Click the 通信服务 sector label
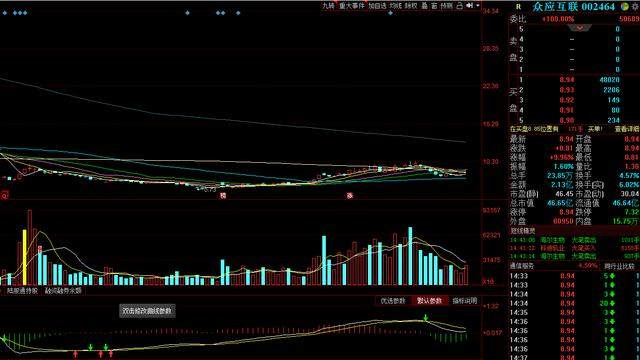 click(x=522, y=266)
